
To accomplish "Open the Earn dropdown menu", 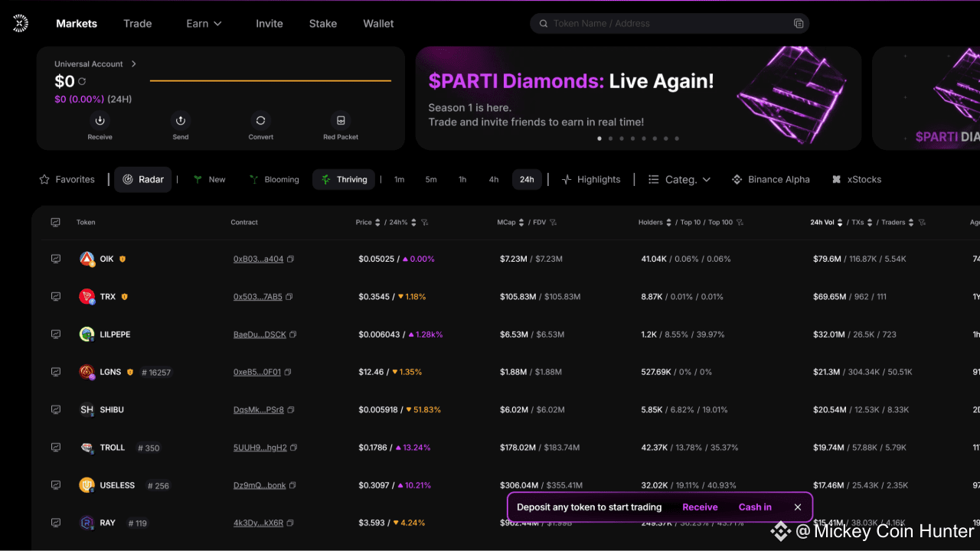I will (204, 24).
